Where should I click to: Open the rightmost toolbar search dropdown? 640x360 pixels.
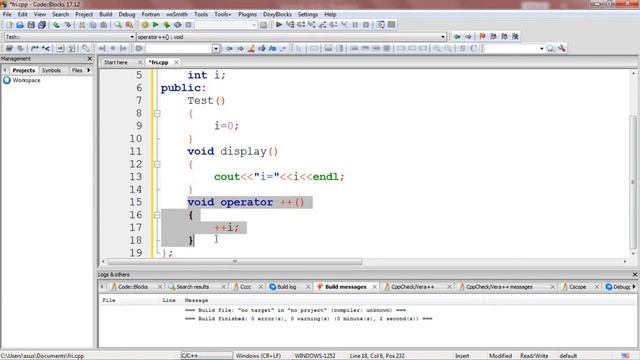click(x=542, y=49)
